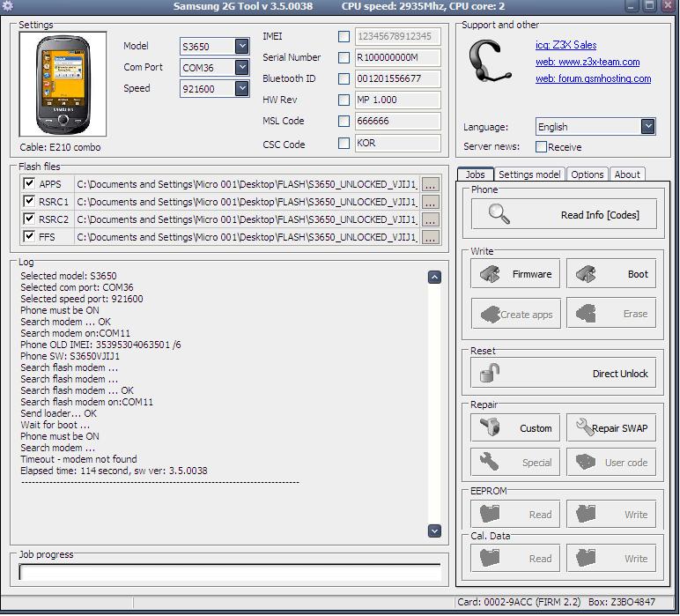The height and width of the screenshot is (616, 680).
Task: Browse for the RSRC2 flash file
Action: coord(430,220)
